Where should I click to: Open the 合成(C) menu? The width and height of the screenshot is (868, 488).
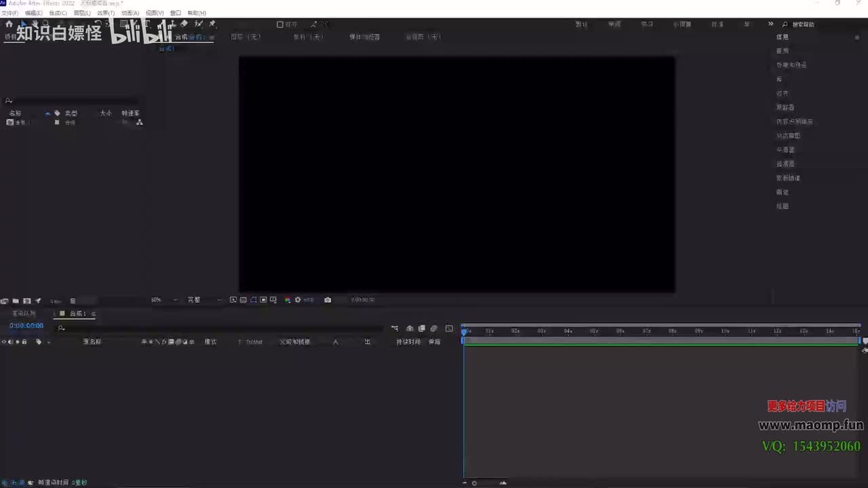point(58,13)
